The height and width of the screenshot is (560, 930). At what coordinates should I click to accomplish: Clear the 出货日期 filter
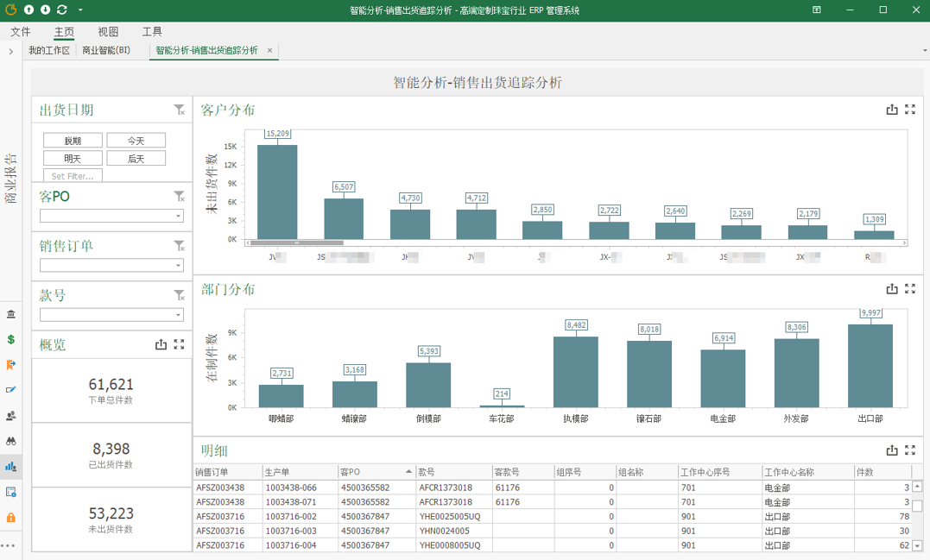pos(179,110)
